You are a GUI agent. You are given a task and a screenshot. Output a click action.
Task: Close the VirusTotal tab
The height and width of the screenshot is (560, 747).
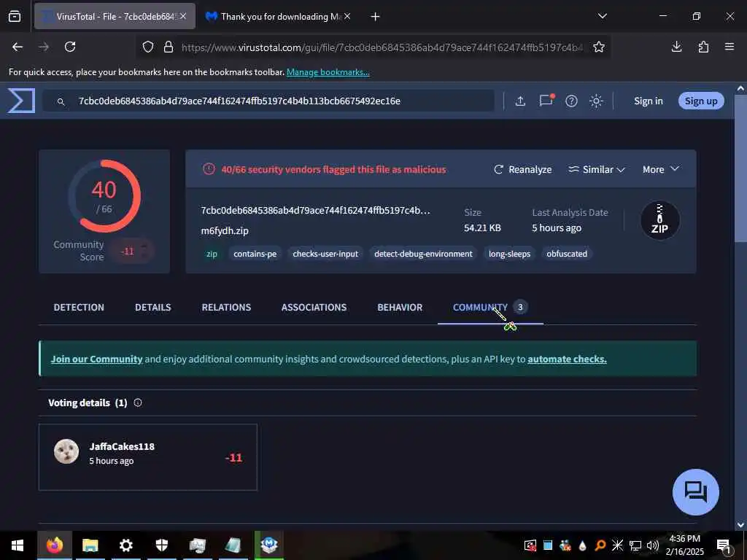coord(183,16)
